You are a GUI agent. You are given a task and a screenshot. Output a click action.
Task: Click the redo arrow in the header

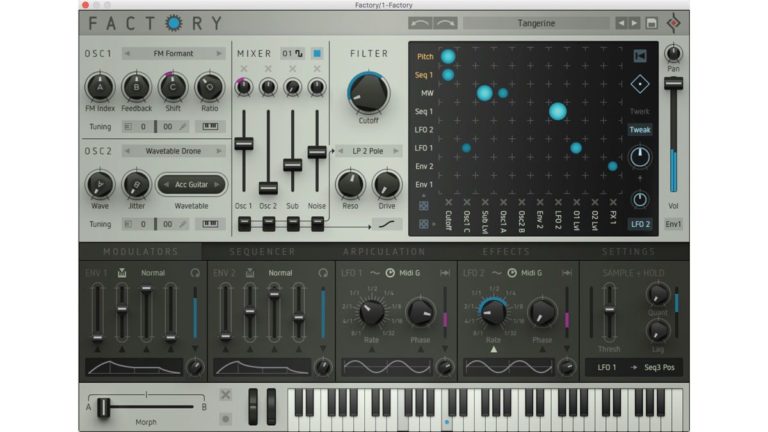point(446,23)
